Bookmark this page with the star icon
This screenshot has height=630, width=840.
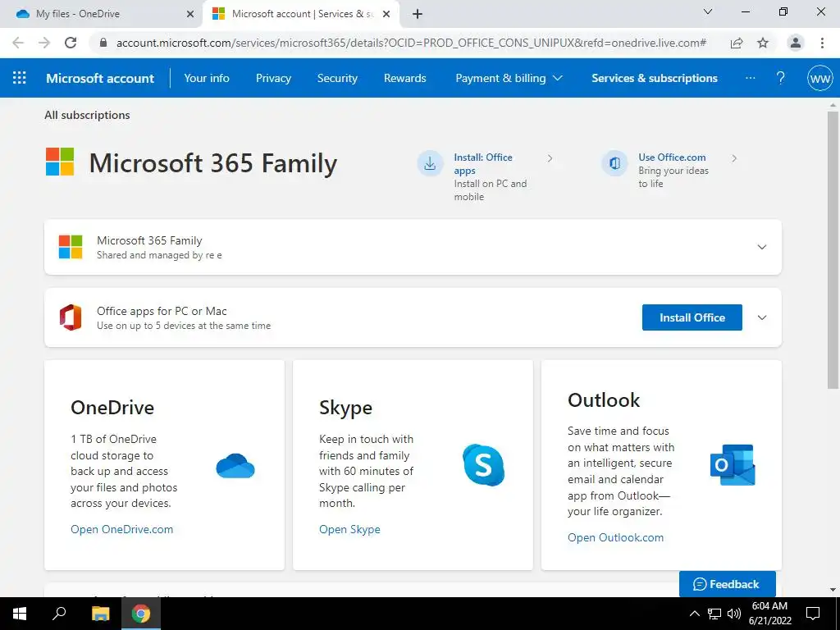(763, 43)
